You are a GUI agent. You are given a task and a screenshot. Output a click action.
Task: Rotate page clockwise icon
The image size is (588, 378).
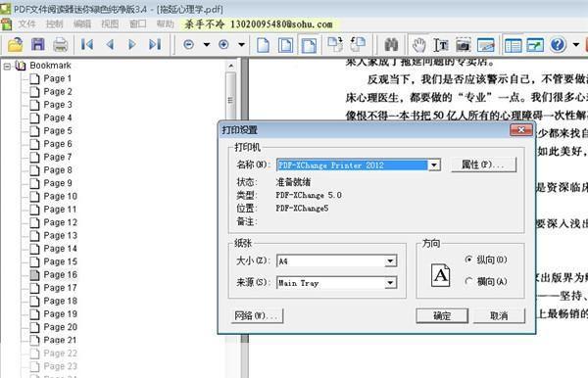[x=335, y=45]
